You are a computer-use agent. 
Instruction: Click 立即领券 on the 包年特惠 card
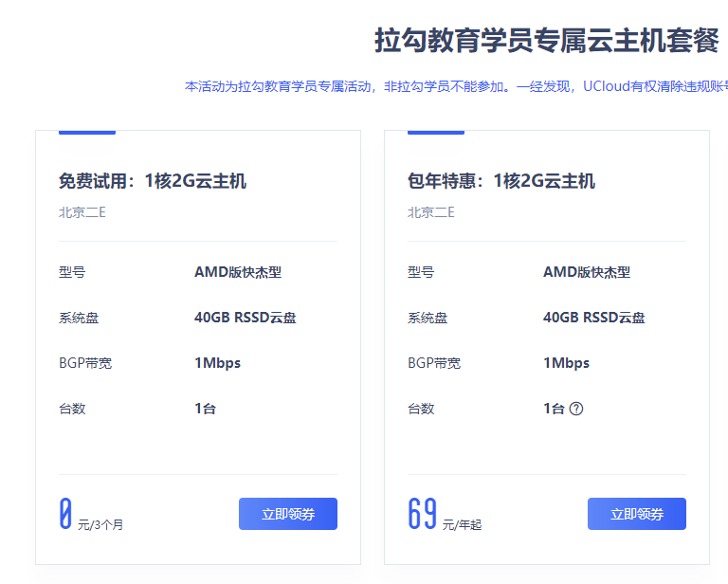coord(636,514)
